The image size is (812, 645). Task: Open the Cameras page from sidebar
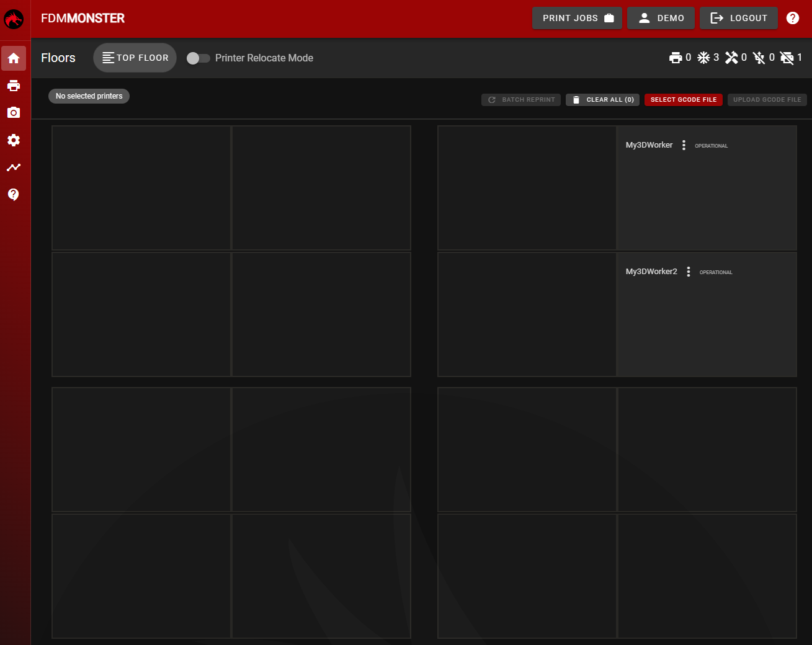coord(14,113)
